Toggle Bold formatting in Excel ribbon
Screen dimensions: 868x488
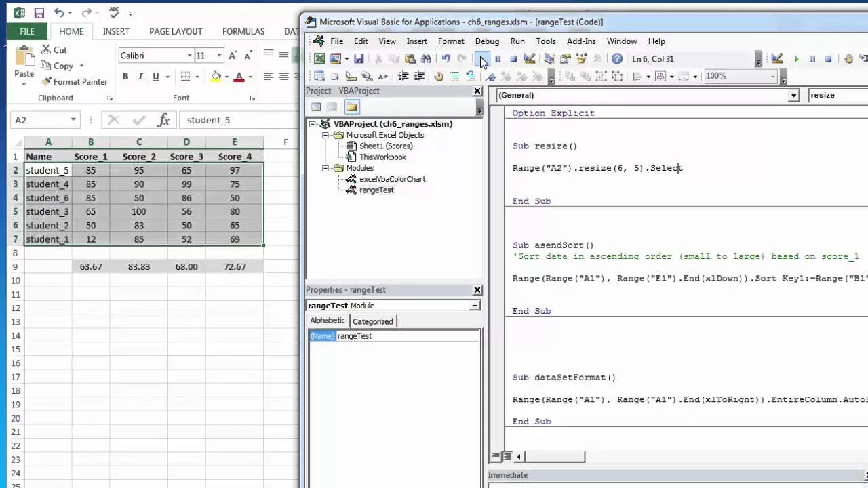(x=125, y=77)
